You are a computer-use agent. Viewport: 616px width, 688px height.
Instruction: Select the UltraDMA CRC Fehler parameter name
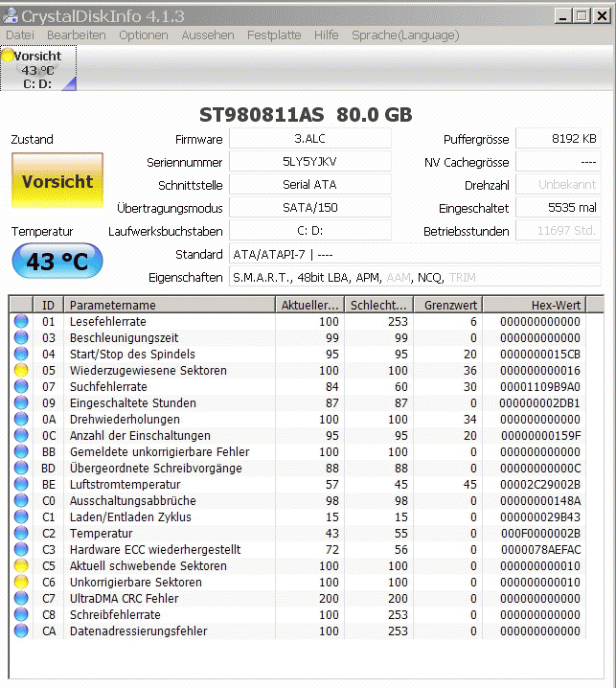click(125, 598)
